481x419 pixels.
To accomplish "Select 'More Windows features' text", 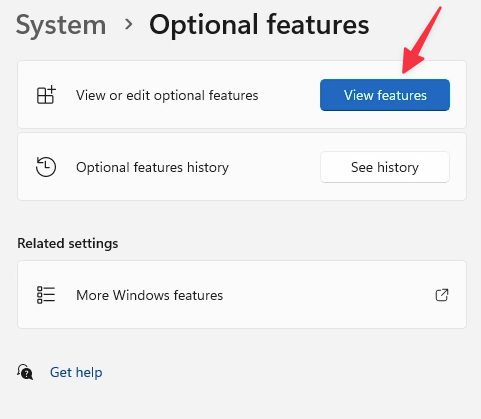I will tap(149, 295).
